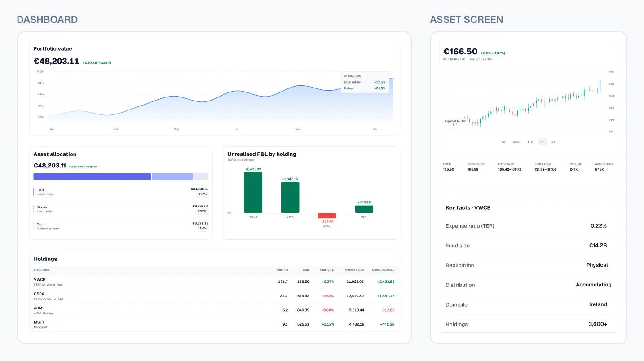644x361 pixels.
Task: Click the expense ratio value '0.22%'
Action: point(599,226)
